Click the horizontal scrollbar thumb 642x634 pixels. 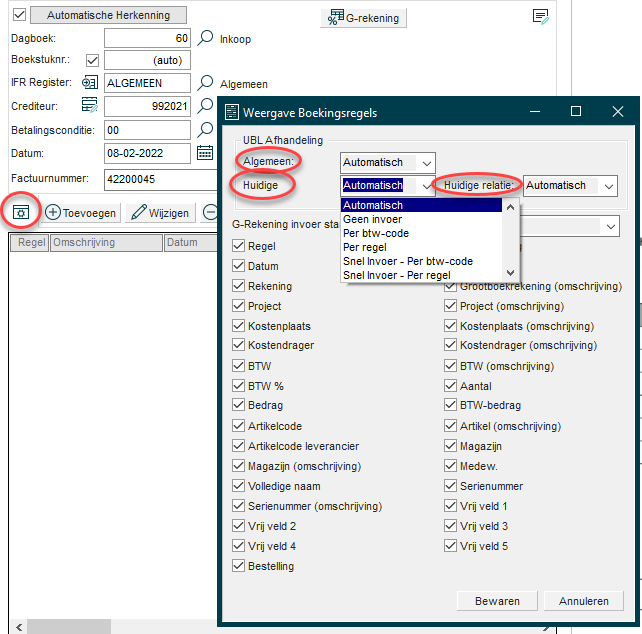click(69, 627)
